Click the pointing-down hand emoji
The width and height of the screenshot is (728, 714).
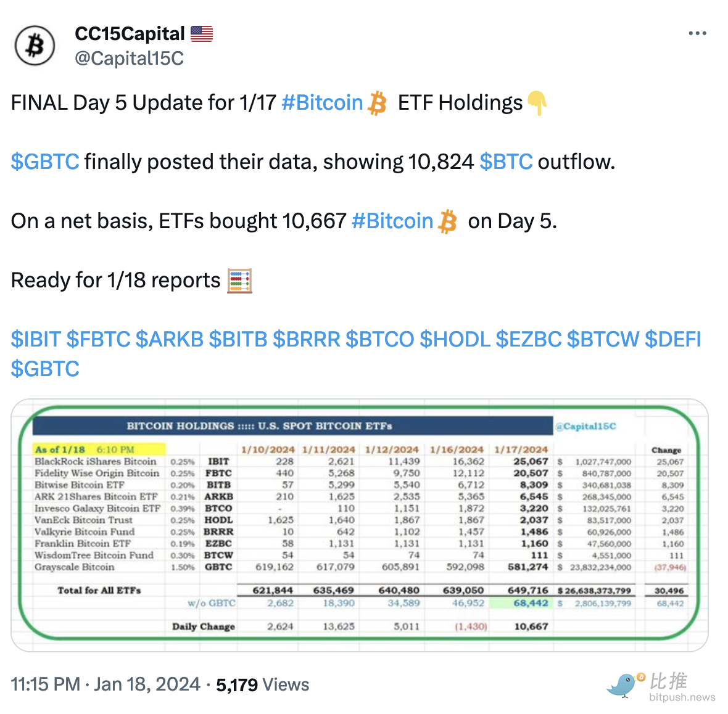[x=537, y=103]
